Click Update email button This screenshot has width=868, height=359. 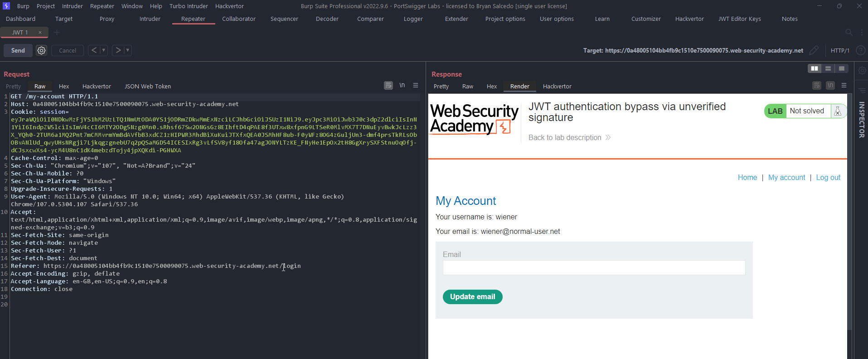point(472,297)
